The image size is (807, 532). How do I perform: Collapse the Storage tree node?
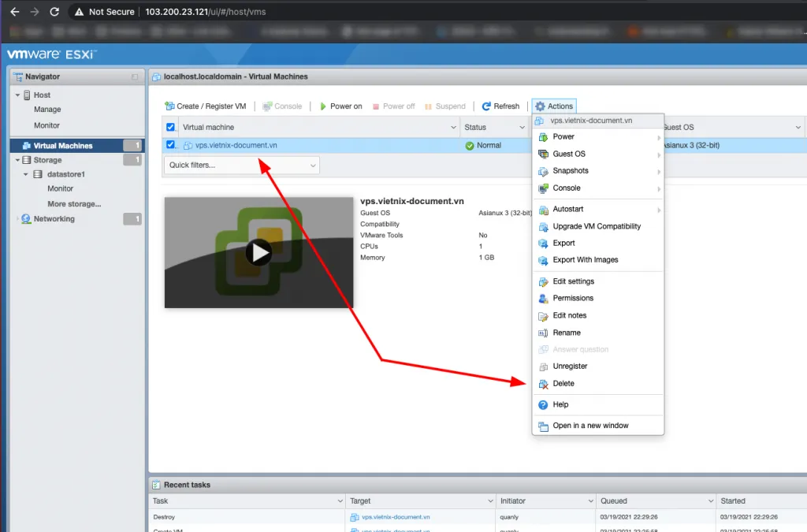click(x=17, y=160)
